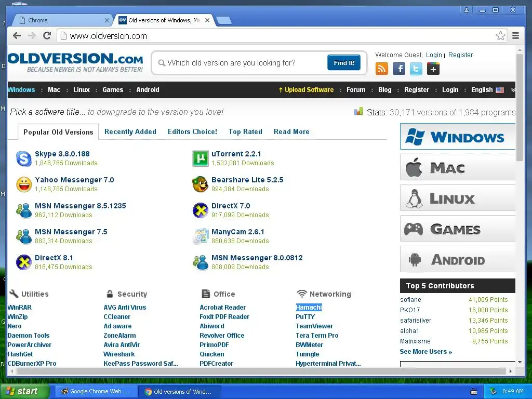This screenshot has height=399, width=532.
Task: Click the Old versions of Wind taskbar item
Action: pyautogui.click(x=179, y=392)
